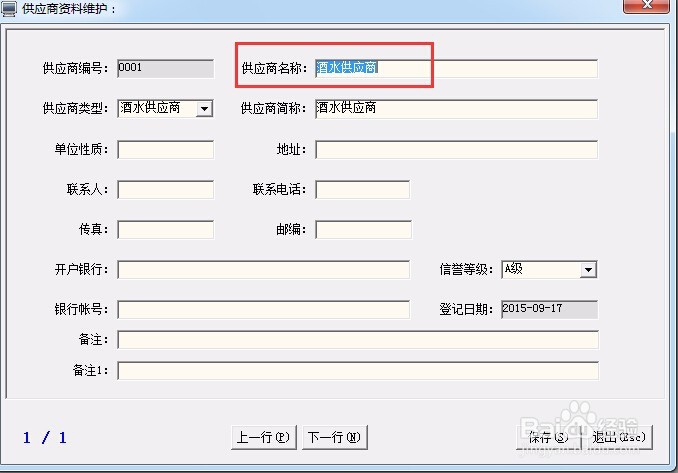Click the record counter text 1 / 1
The height and width of the screenshot is (473, 678).
point(45,438)
